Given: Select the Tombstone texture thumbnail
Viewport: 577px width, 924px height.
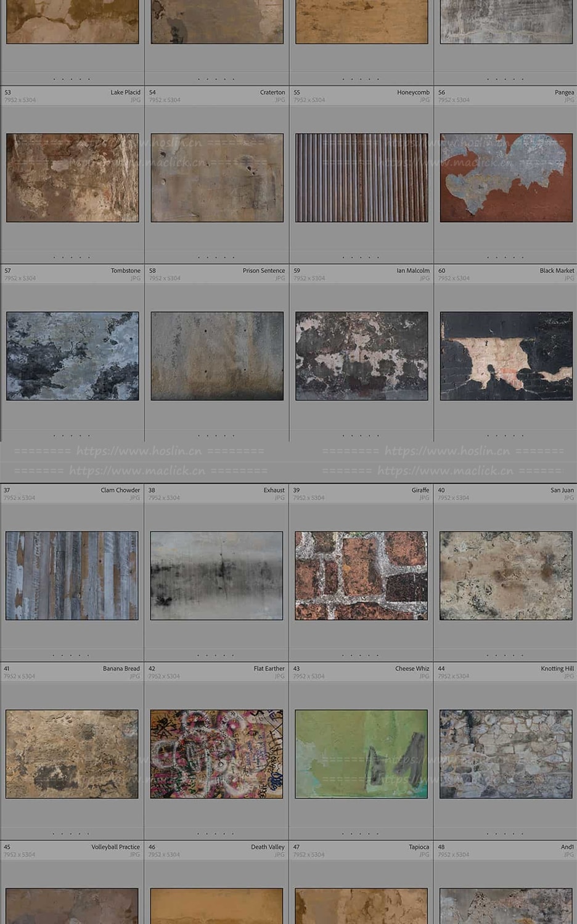Looking at the screenshot, I should click(73, 356).
